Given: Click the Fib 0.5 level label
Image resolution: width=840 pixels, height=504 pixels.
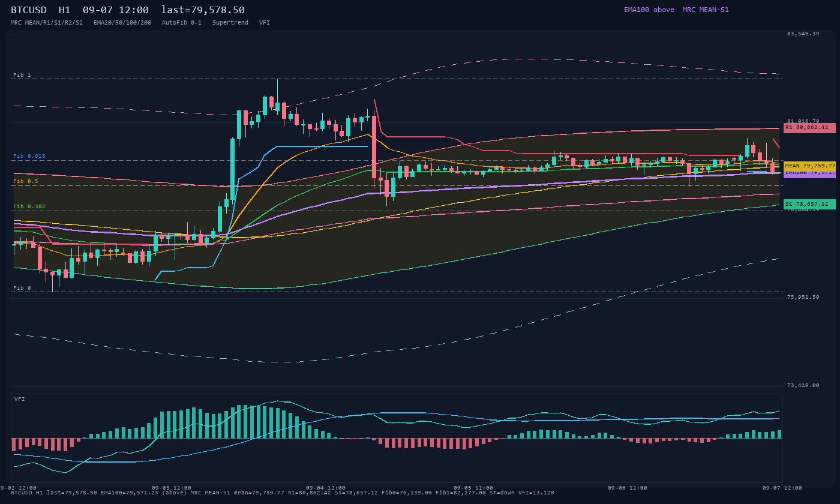Looking at the screenshot, I should (x=26, y=181).
